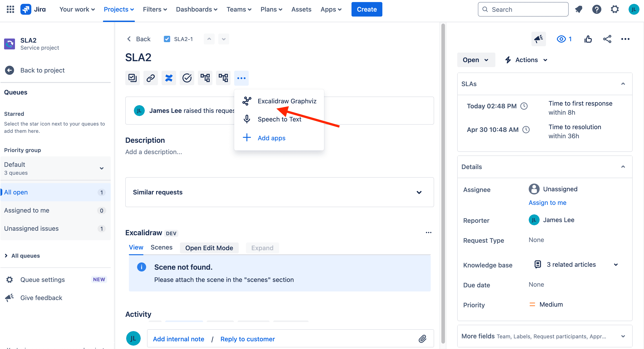This screenshot has width=644, height=349.
Task: Switch to the View tab
Action: (136, 247)
